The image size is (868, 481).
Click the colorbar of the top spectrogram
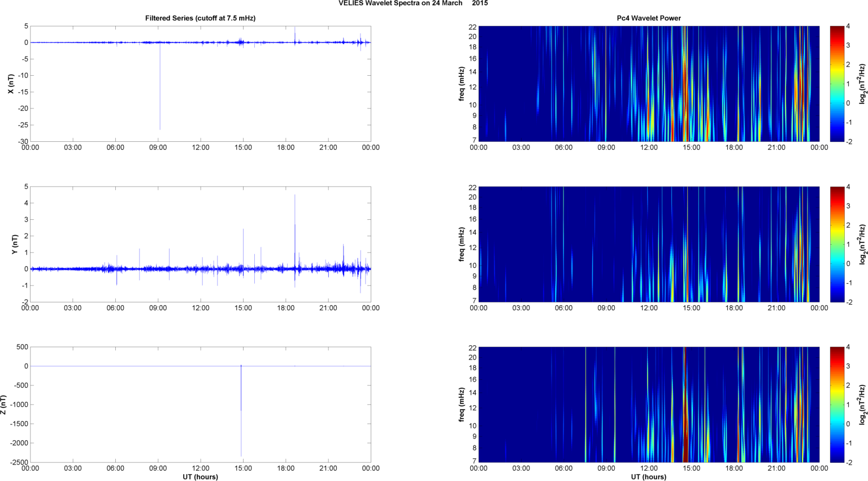[837, 84]
